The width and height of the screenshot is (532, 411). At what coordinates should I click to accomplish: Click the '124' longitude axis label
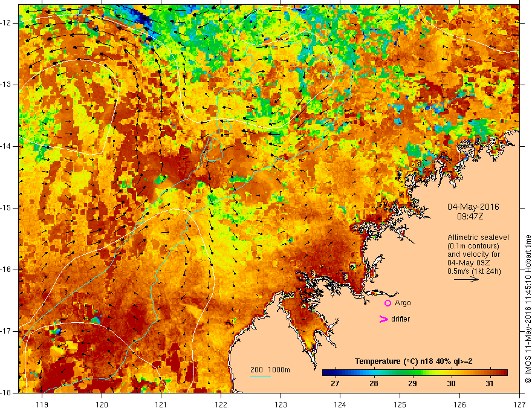point(340,404)
